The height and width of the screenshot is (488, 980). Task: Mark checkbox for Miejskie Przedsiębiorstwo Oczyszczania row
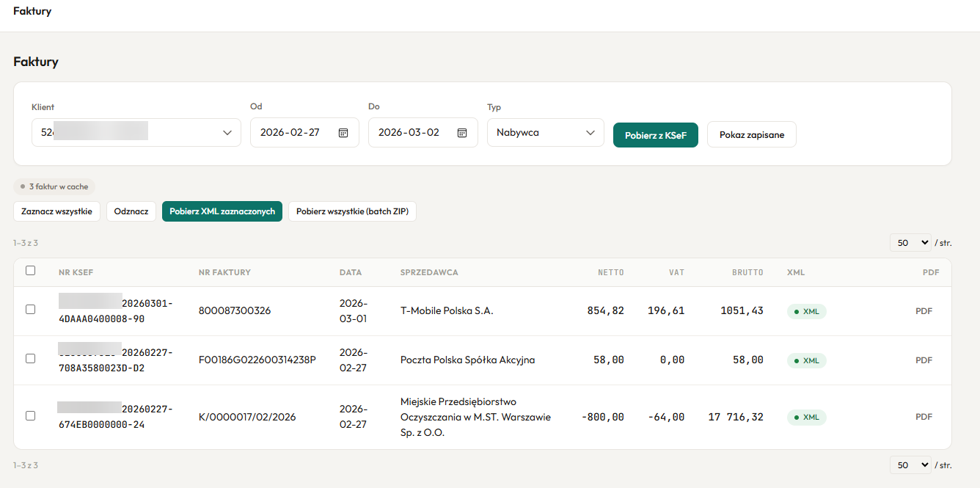click(30, 415)
